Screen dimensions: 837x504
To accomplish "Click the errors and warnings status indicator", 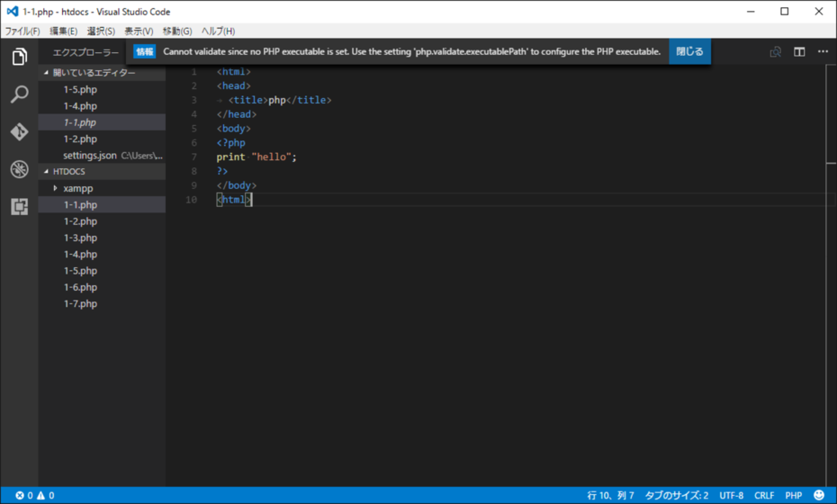I will 35,495.
